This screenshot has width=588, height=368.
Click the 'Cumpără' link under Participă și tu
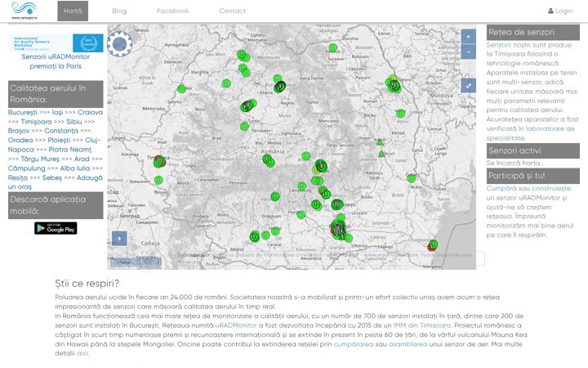501,188
